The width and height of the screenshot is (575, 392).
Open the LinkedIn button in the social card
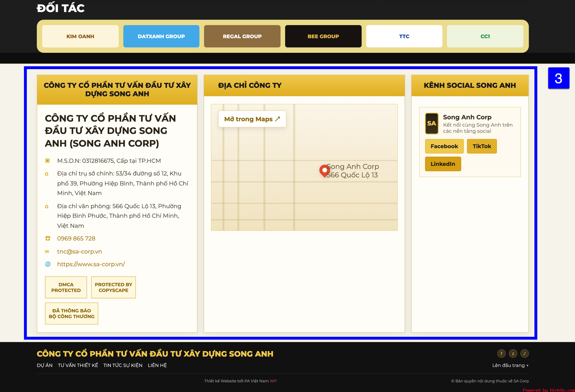[443, 164]
